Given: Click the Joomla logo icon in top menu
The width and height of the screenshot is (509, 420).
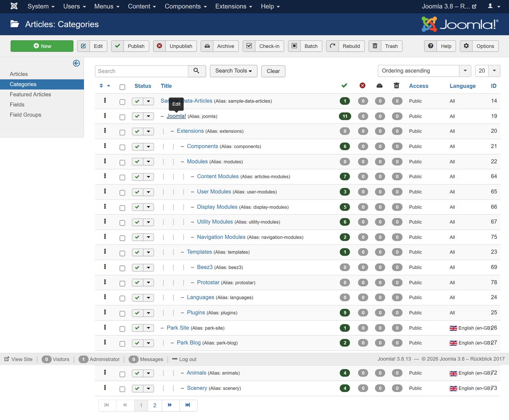Looking at the screenshot, I should (14, 6).
